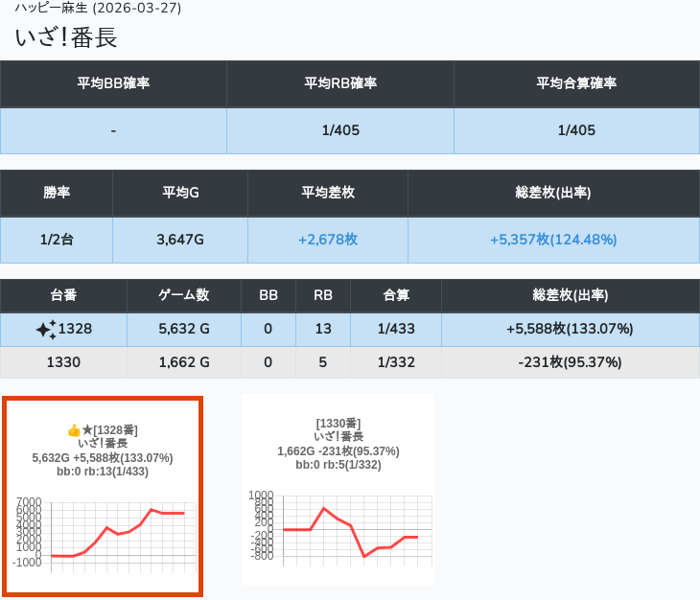Screen dimensions: 700x600
Task: Click the +5,588枚(133.07%) cell in the table
Action: [570, 330]
